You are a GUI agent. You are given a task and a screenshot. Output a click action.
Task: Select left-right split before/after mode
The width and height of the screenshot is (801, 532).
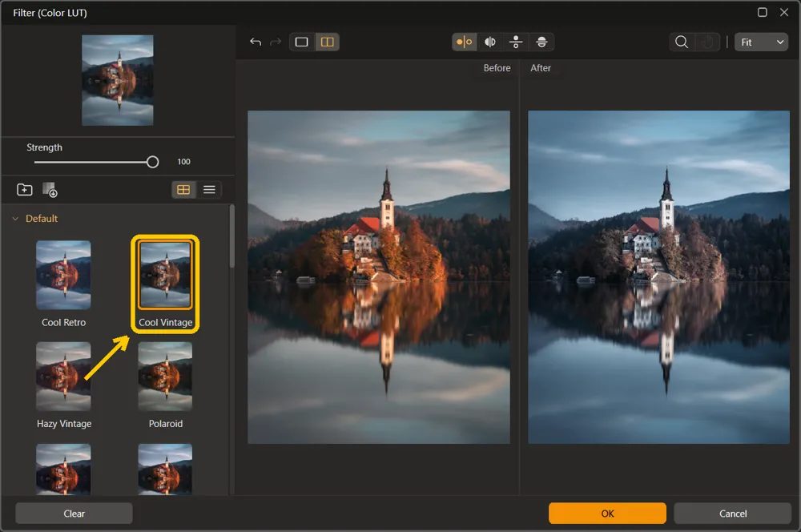pyautogui.click(x=465, y=42)
